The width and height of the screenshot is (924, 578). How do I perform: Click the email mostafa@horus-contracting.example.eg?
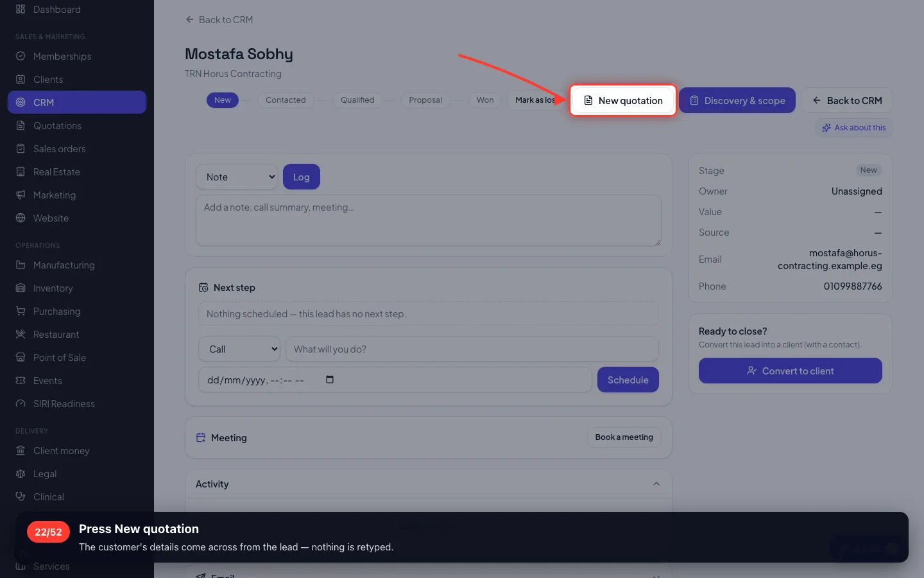click(x=830, y=259)
